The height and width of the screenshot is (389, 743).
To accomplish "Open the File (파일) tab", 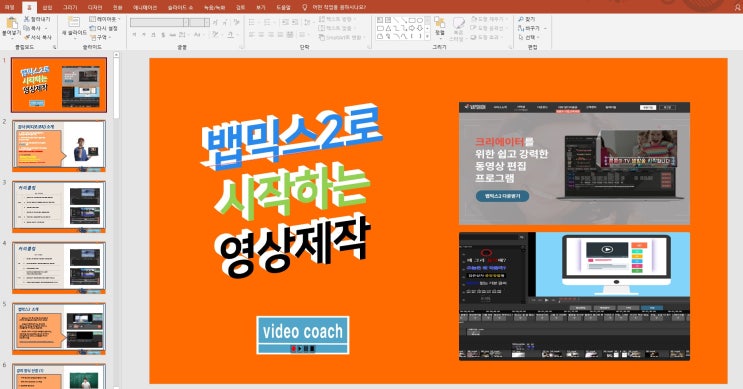I will tap(9, 7).
